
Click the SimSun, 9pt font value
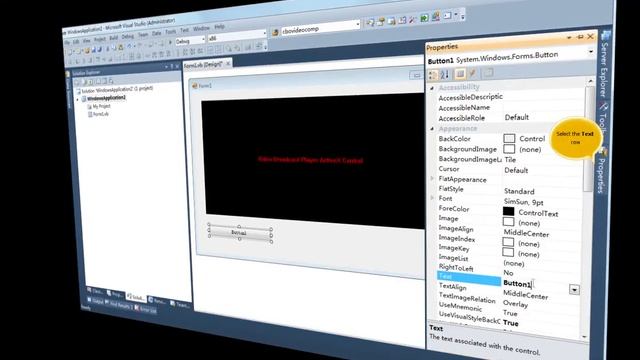pos(524,202)
